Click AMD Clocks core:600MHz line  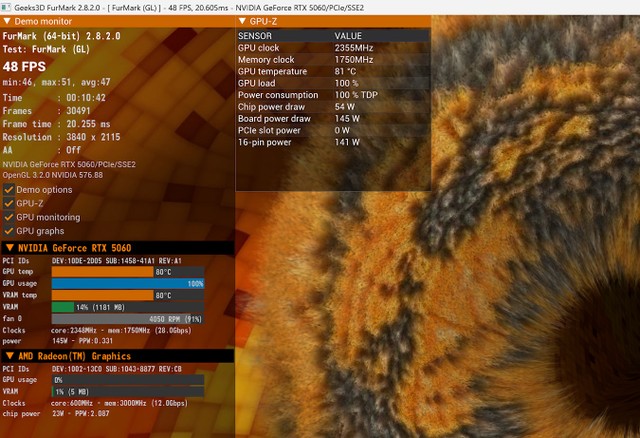[x=95, y=403]
